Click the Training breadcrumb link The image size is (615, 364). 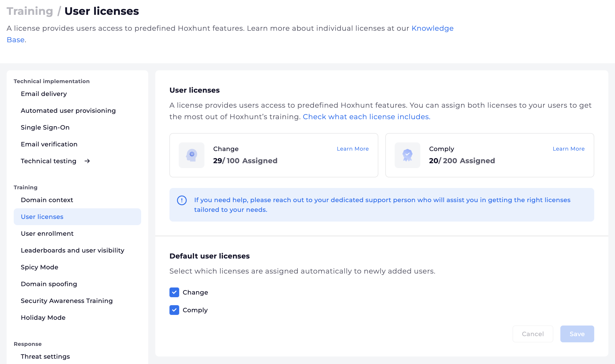30,11
